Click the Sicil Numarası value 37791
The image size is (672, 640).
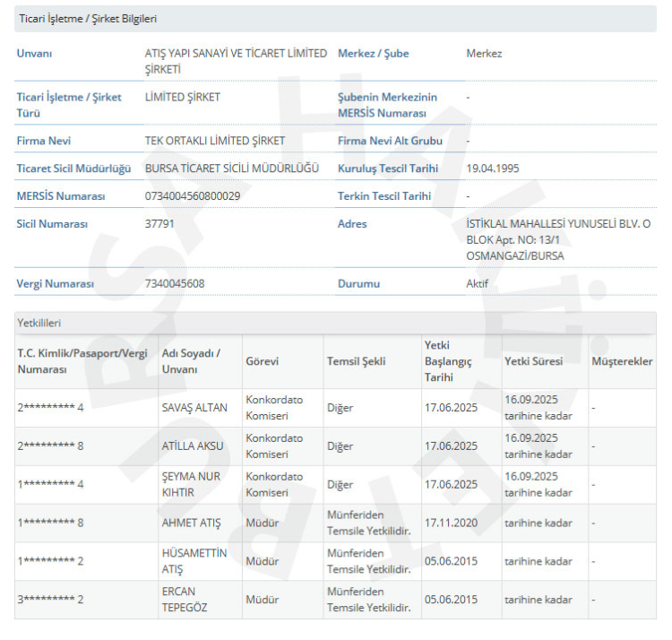(x=159, y=223)
